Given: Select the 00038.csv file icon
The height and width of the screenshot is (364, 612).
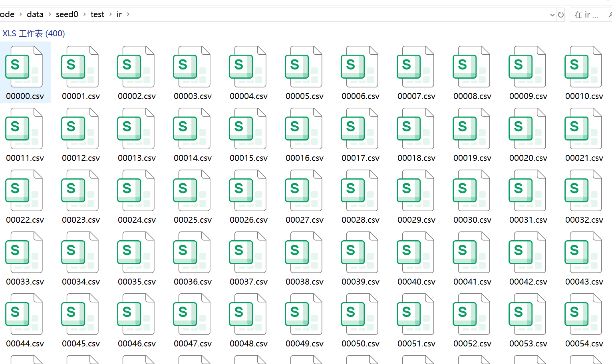Looking at the screenshot, I should [x=304, y=252].
